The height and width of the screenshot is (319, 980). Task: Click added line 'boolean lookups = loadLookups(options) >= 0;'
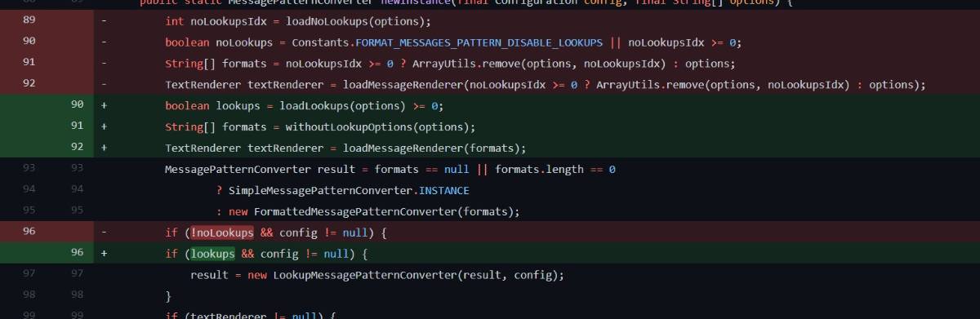click(304, 105)
